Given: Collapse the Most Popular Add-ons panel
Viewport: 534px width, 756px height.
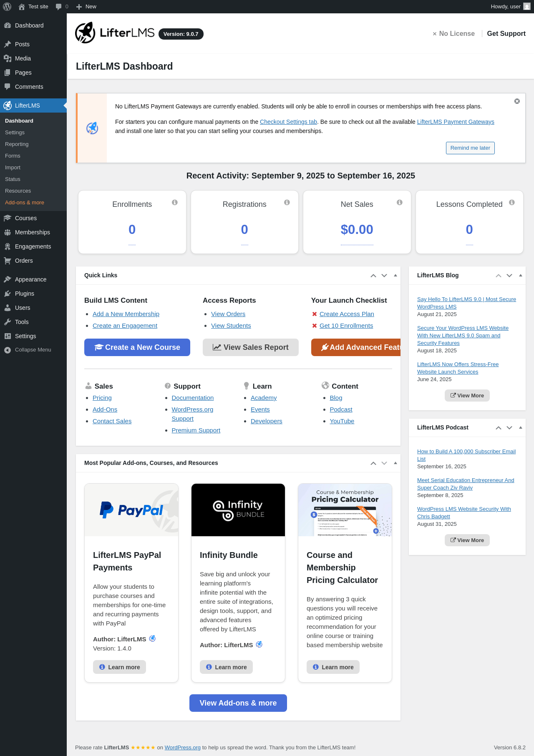Looking at the screenshot, I should tap(395, 463).
